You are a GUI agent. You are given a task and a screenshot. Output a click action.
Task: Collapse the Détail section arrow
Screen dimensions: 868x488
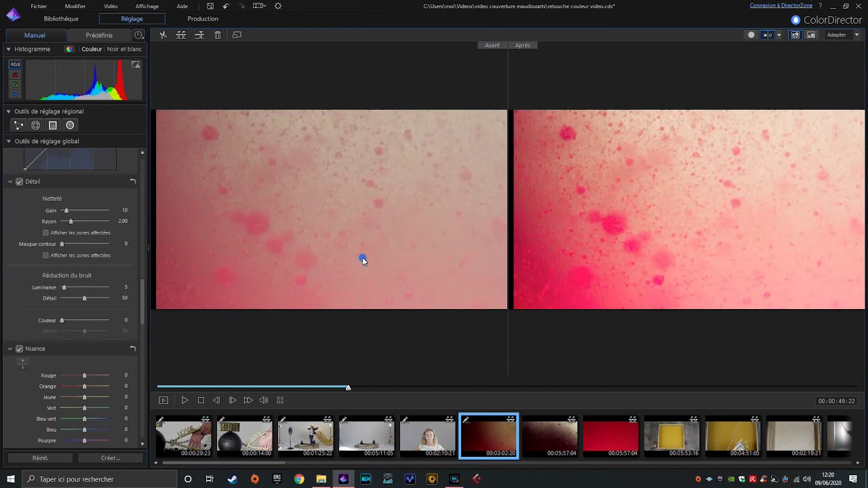pyautogui.click(x=10, y=182)
